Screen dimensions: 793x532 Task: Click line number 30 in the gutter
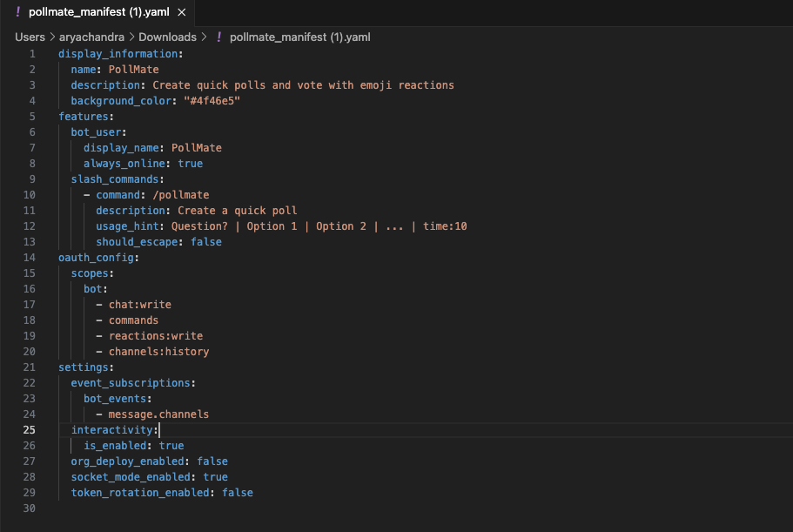[x=30, y=508]
